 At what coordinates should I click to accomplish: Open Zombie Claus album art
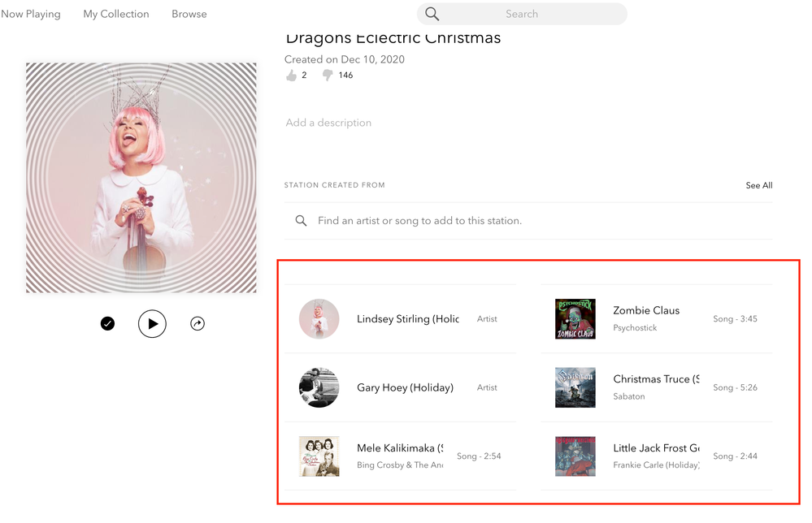point(575,319)
